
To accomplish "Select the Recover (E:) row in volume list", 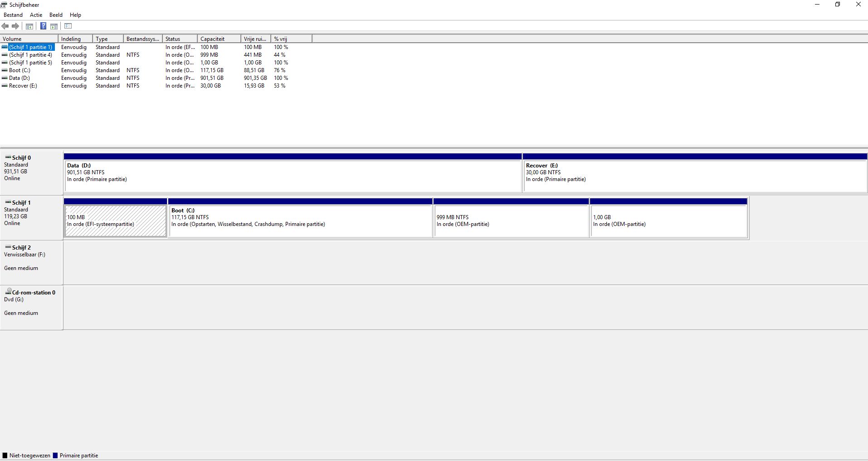I will (x=23, y=86).
